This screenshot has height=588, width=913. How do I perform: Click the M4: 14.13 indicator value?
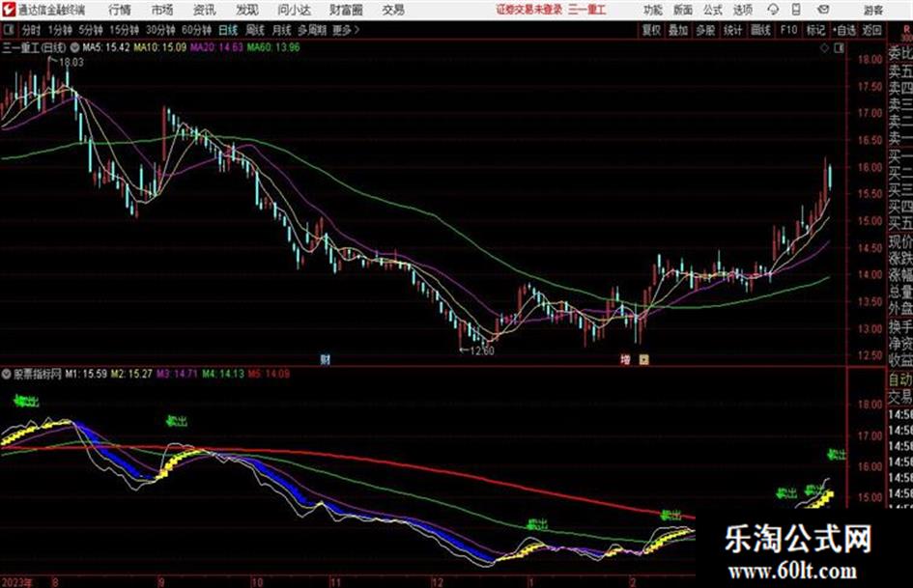click(223, 374)
